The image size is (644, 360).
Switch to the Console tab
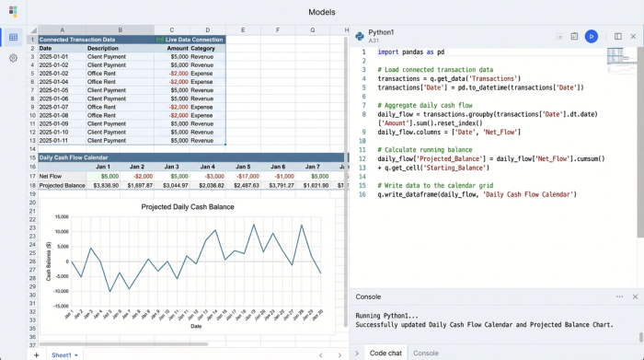point(425,353)
